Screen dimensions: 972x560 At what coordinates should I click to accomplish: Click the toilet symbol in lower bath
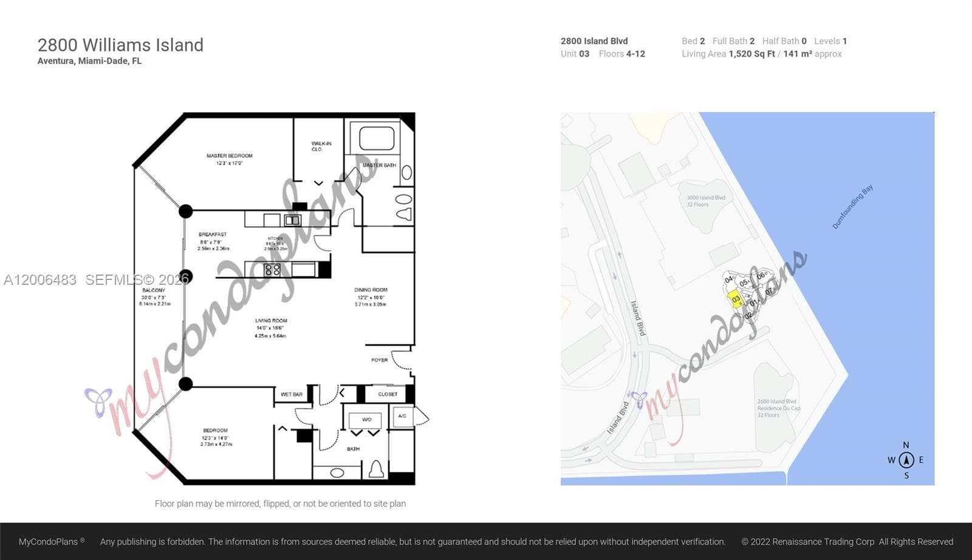(x=376, y=469)
